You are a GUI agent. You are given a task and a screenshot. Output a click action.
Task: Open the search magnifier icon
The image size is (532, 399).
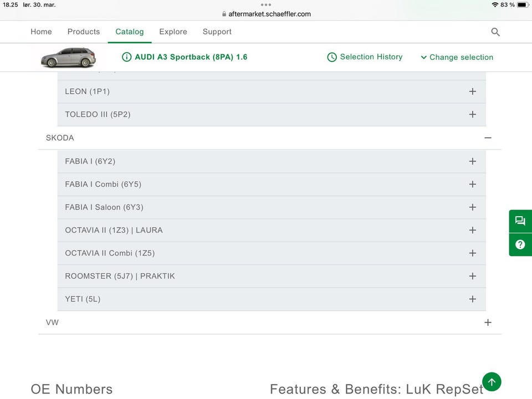[495, 32]
